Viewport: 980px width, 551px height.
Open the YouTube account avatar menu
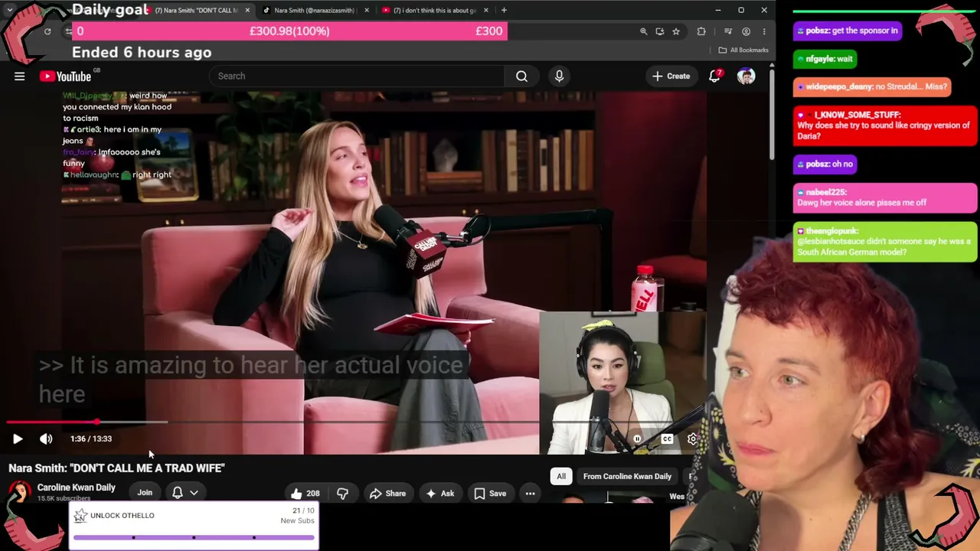746,76
